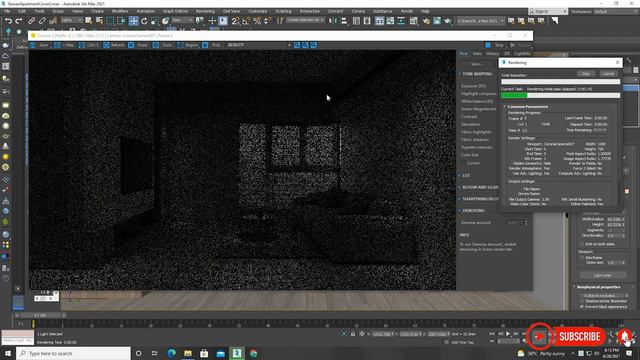Toggle the 3D Snaps button
This screenshot has width=640, height=360.
(x=236, y=20)
